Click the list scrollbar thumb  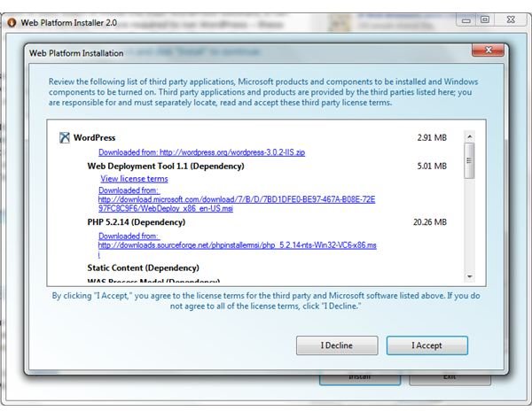[470, 160]
